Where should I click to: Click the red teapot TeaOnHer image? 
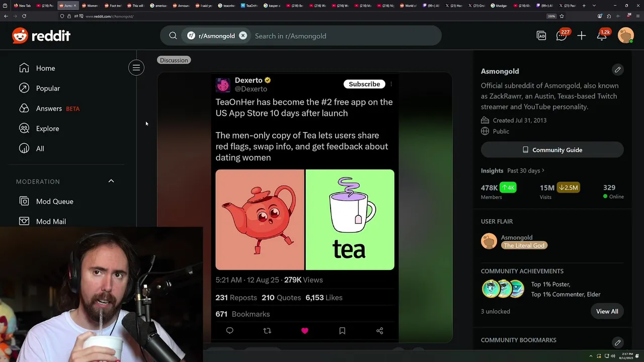tap(260, 220)
